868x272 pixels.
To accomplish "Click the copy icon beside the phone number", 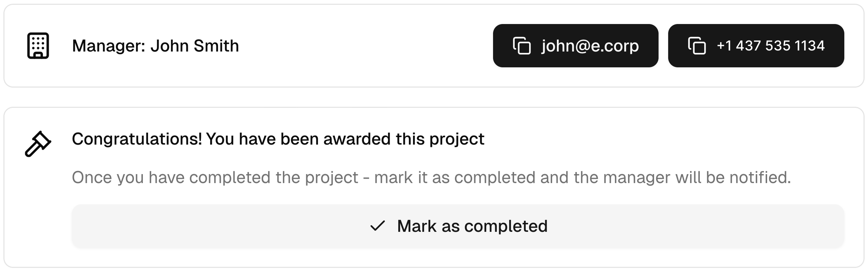I will click(x=697, y=46).
